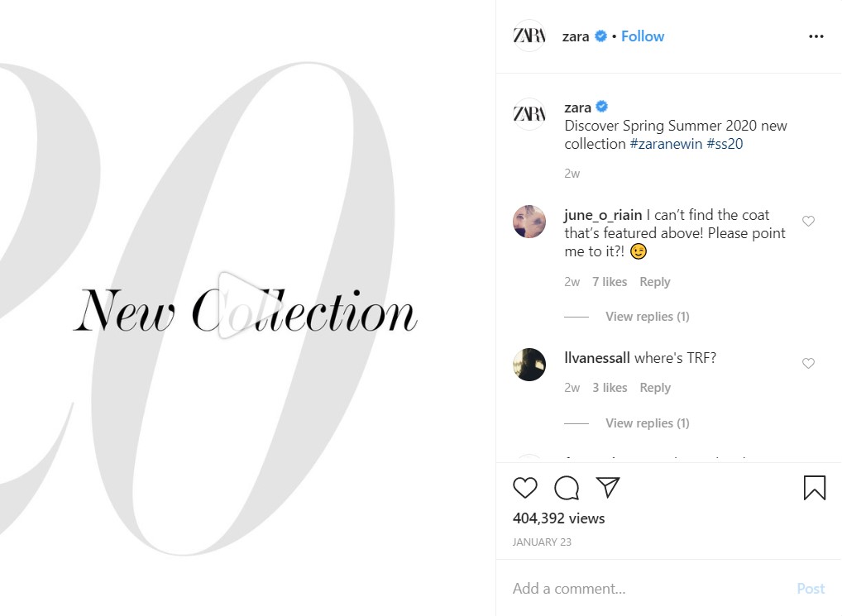Like the post with the heart icon
Image resolution: width=842 pixels, height=616 pixels.
[524, 487]
